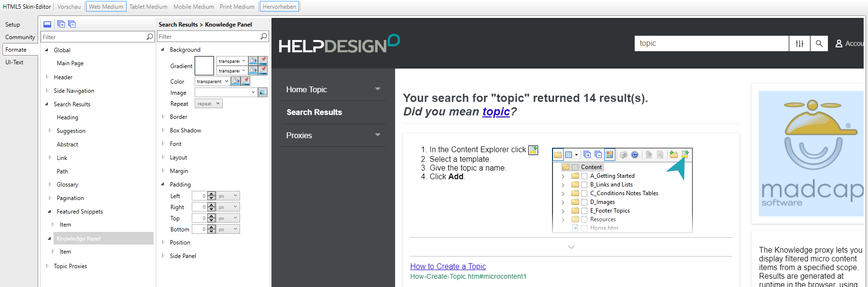Click the Account user icon
This screenshot has width=868, height=287.
click(839, 43)
